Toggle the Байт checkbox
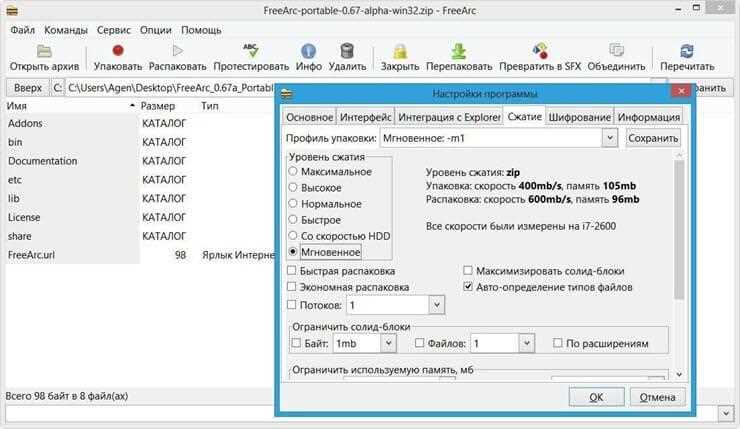 coord(296,343)
